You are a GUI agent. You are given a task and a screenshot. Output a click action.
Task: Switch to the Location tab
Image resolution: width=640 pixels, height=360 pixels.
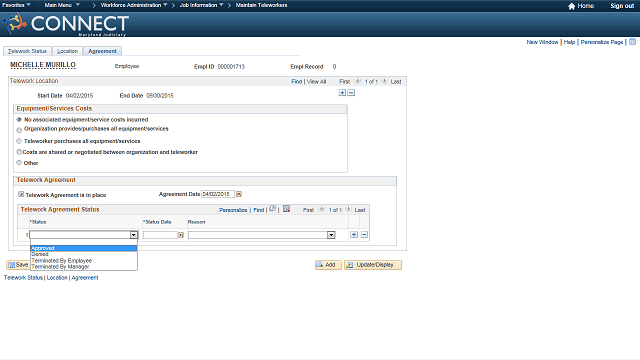[67, 51]
